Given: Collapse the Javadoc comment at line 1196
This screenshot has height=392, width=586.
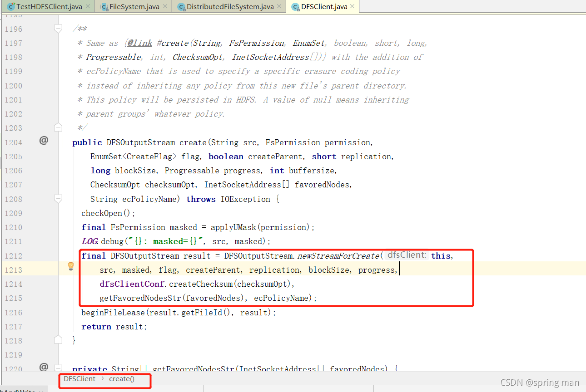Looking at the screenshot, I should [x=58, y=29].
